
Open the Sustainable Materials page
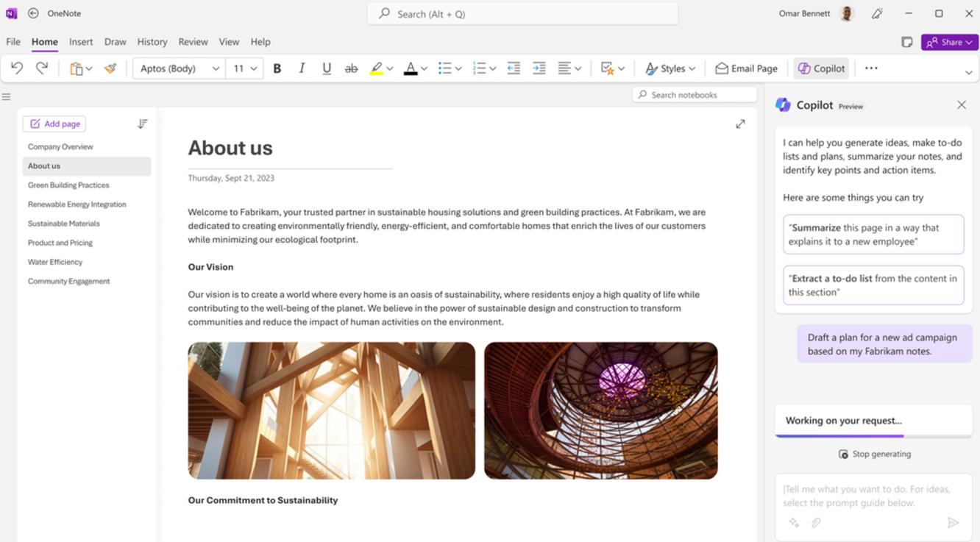(64, 223)
